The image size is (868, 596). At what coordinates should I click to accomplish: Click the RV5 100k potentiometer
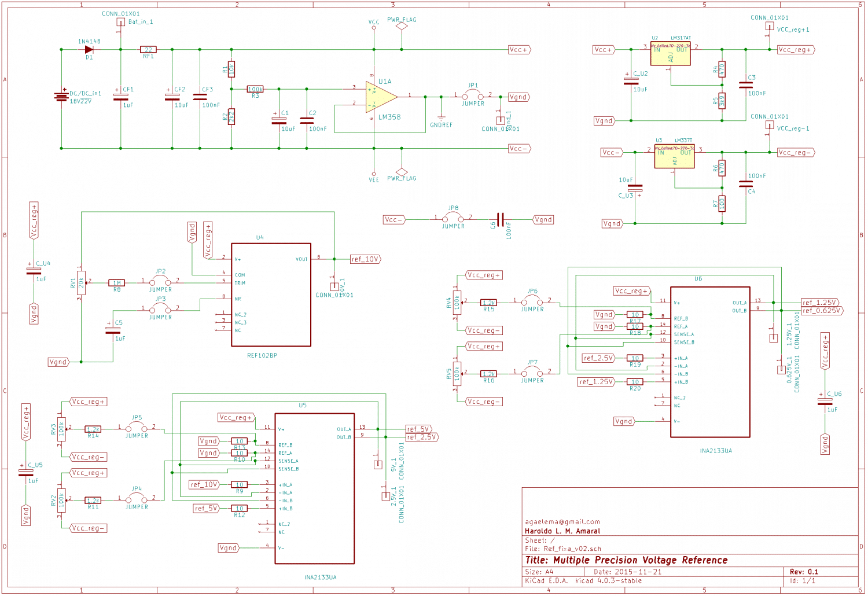click(457, 374)
